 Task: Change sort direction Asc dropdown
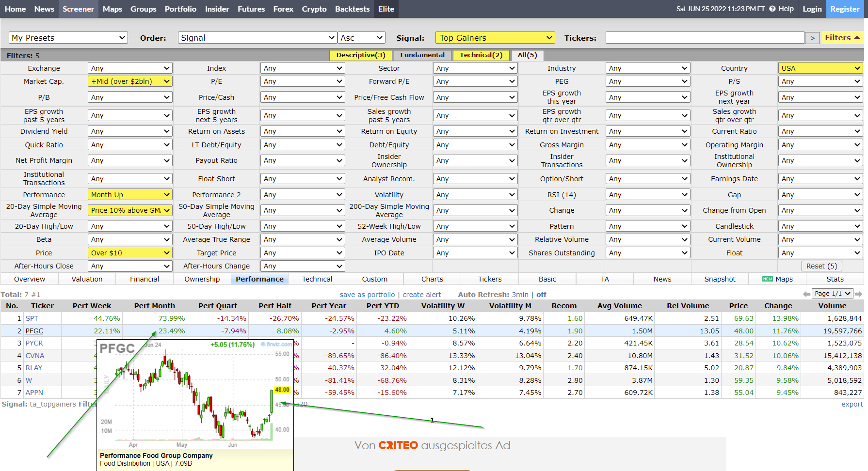coord(362,38)
